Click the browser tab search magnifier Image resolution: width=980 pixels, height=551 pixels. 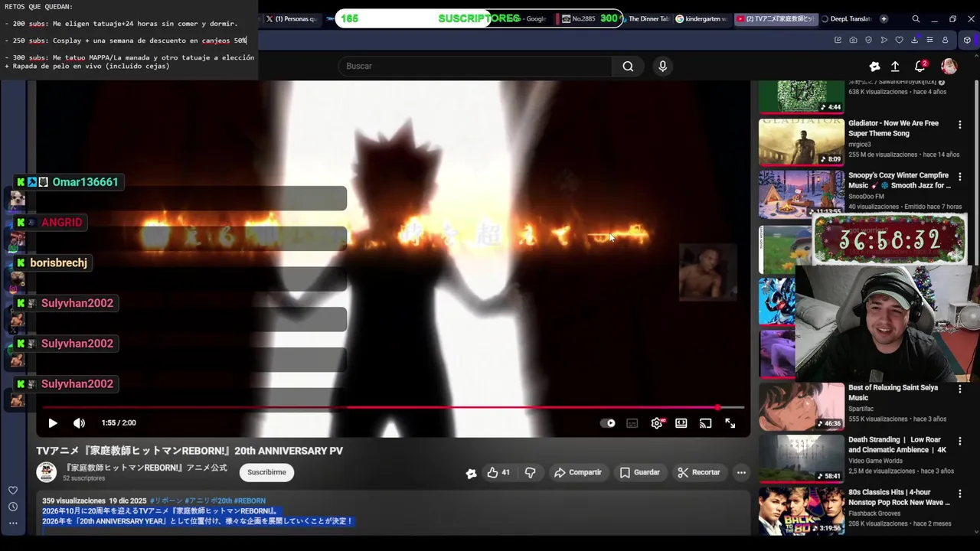tap(916, 18)
